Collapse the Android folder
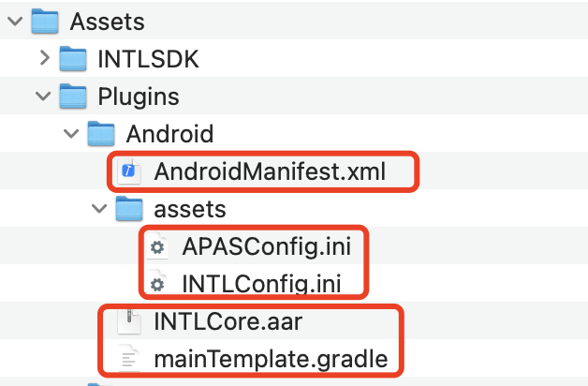This screenshot has width=588, height=386. coord(70,134)
